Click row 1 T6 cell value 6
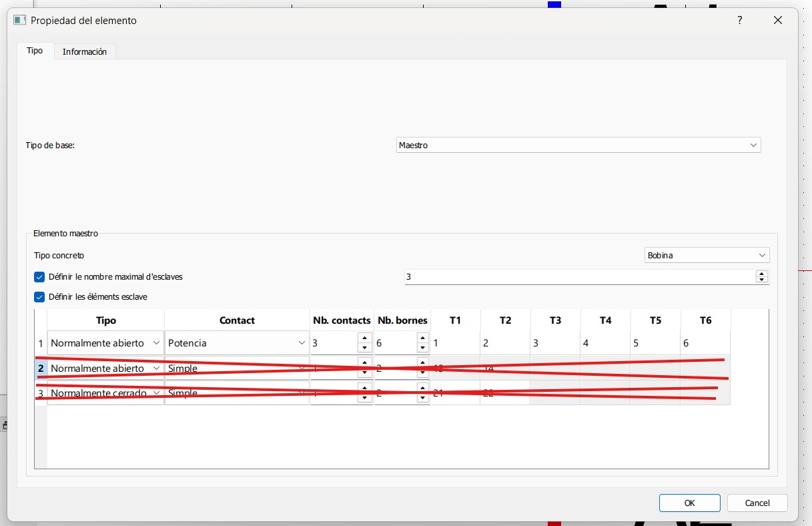This screenshot has height=526, width=812. click(705, 343)
